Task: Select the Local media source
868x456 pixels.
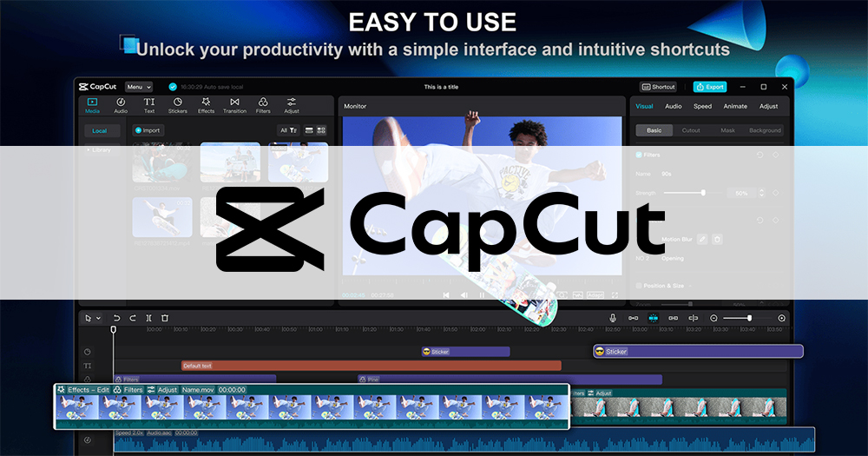Action: [100, 131]
